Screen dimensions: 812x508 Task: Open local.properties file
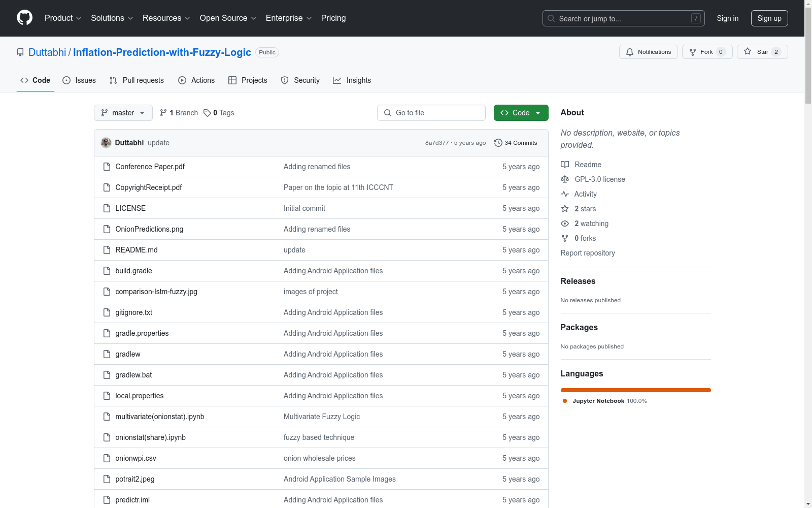tap(140, 396)
